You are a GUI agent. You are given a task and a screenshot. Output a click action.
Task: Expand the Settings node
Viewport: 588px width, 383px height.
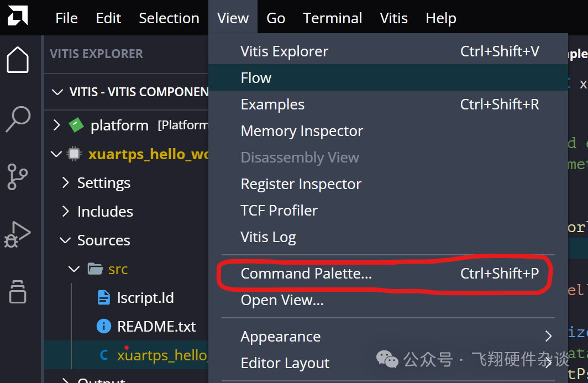(66, 183)
